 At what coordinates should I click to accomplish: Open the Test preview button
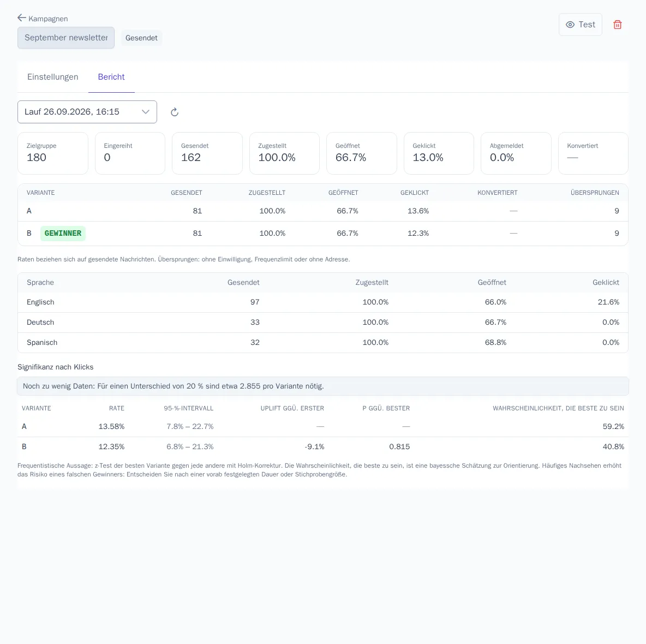click(580, 25)
